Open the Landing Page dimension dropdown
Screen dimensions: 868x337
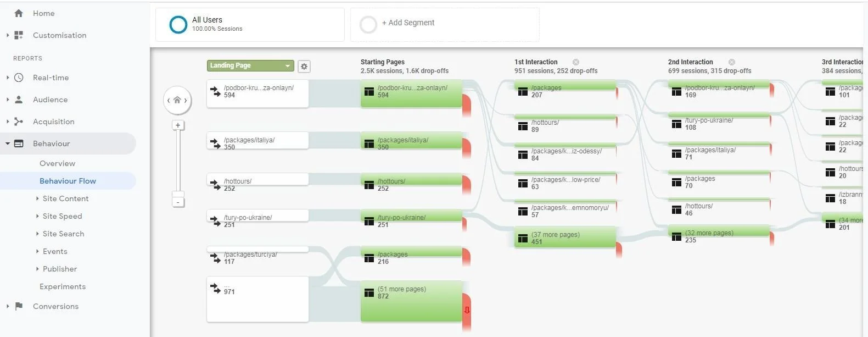click(250, 65)
